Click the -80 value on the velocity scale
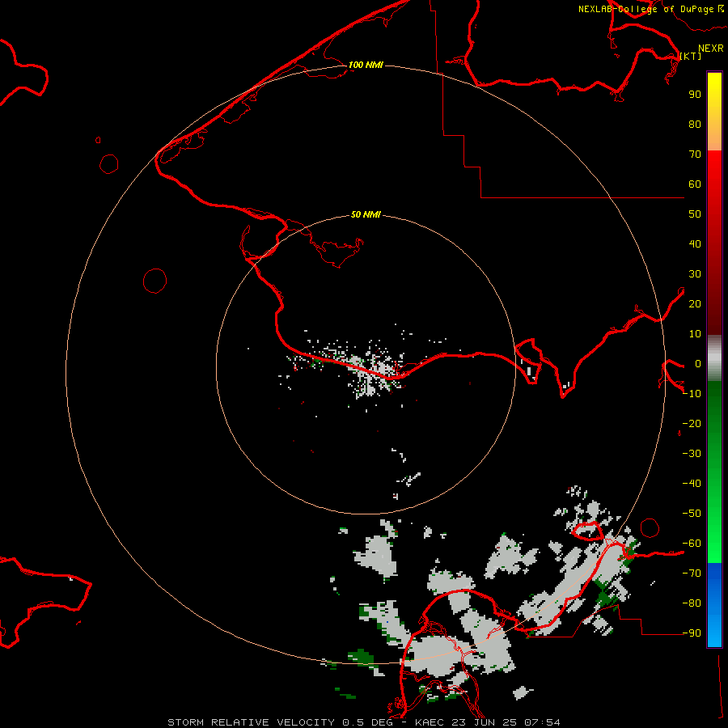 click(x=692, y=603)
